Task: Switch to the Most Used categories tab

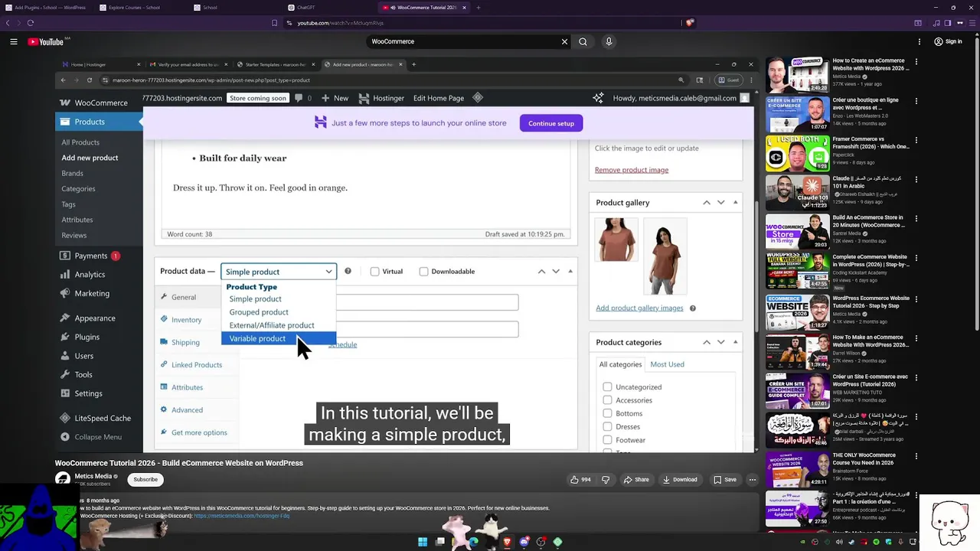Action: [x=667, y=364]
